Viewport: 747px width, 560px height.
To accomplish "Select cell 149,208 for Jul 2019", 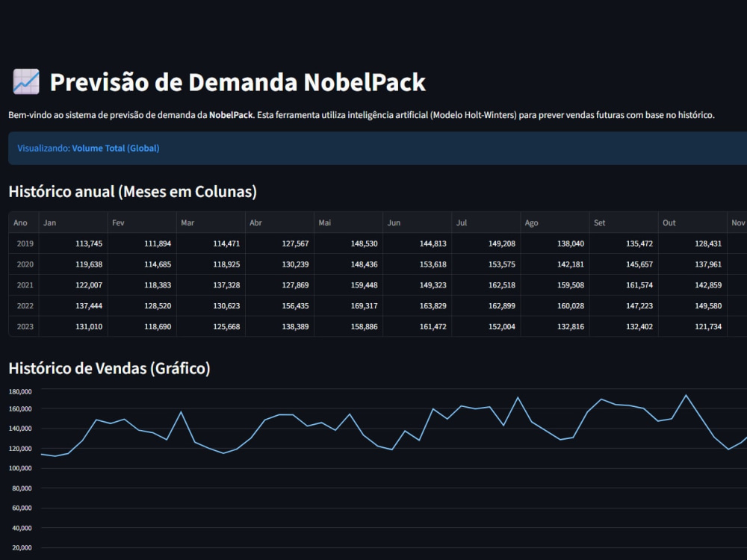I will (x=486, y=243).
